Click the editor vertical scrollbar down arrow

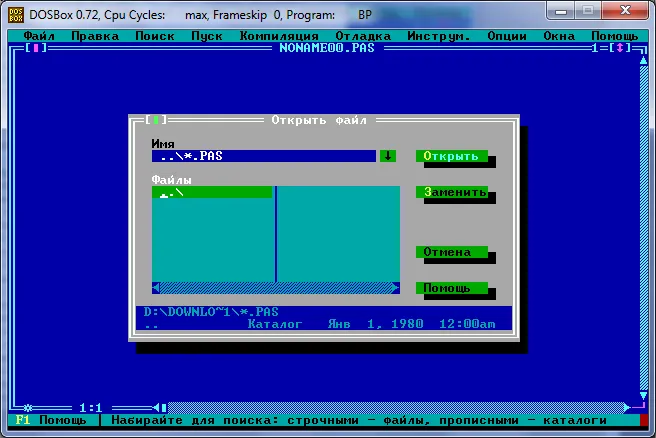[643, 395]
